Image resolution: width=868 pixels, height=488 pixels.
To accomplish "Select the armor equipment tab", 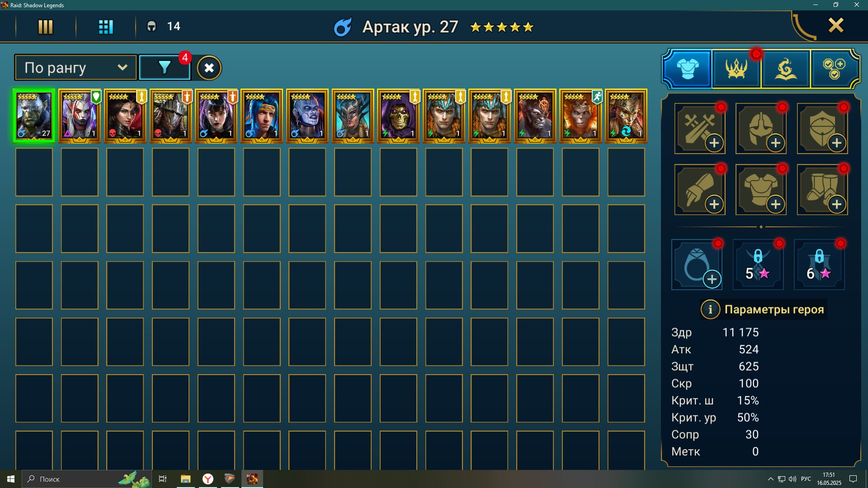I will 688,69.
